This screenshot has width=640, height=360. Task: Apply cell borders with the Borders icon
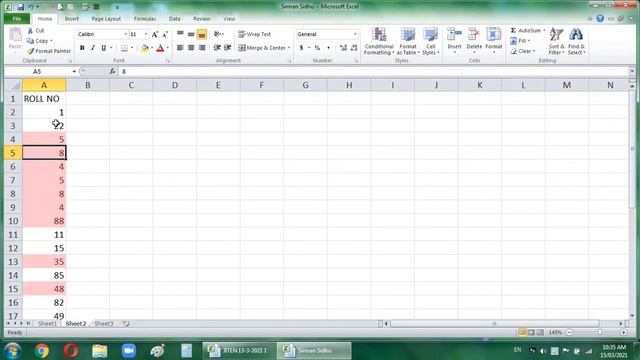[124, 48]
